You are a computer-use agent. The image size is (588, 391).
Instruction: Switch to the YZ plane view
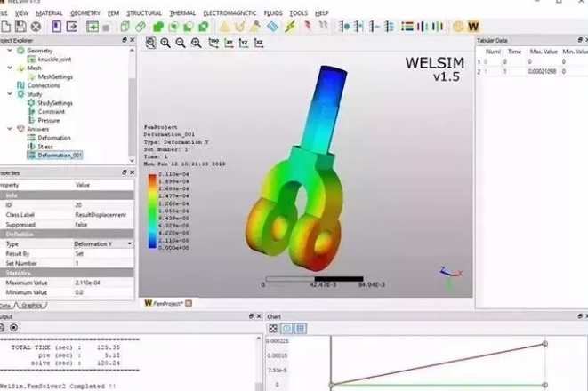pos(245,42)
